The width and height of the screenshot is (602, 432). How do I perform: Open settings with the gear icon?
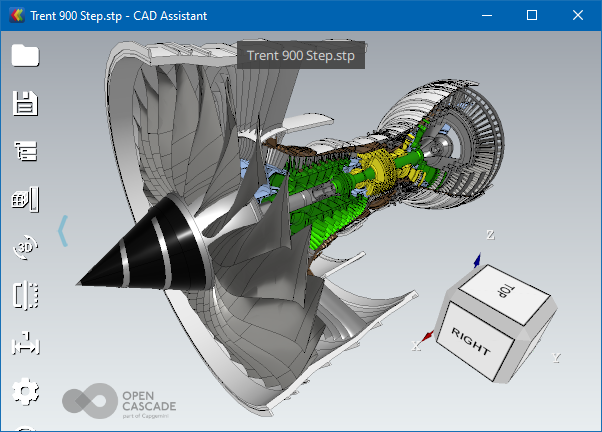pyautogui.click(x=25, y=391)
